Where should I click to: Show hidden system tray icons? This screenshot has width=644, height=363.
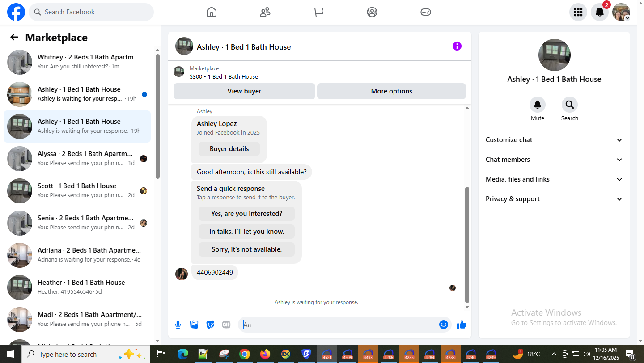554,354
